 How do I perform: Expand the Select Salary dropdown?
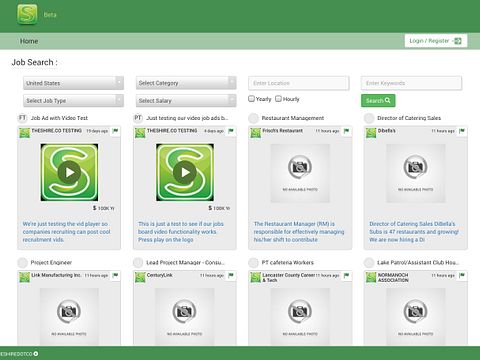[x=186, y=100]
